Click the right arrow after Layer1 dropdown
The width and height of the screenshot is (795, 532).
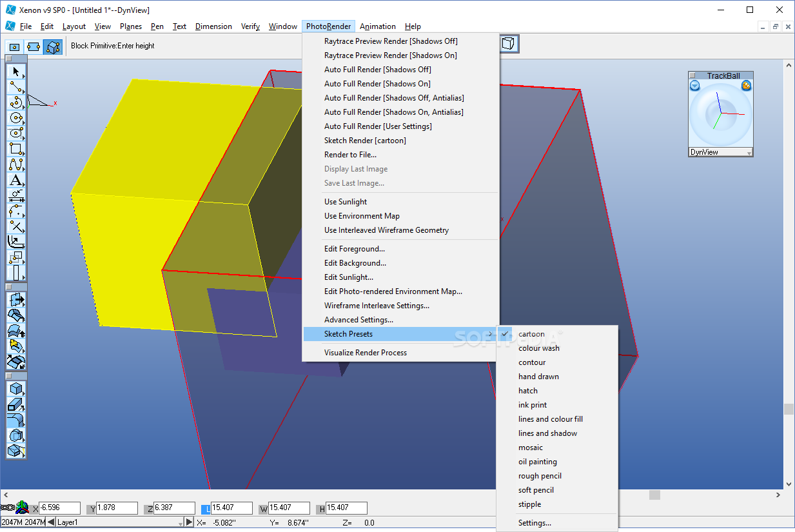[x=189, y=522]
